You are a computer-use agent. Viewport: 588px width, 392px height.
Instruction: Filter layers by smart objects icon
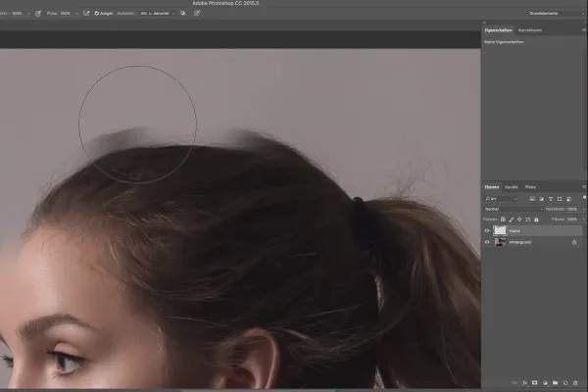tap(568, 199)
